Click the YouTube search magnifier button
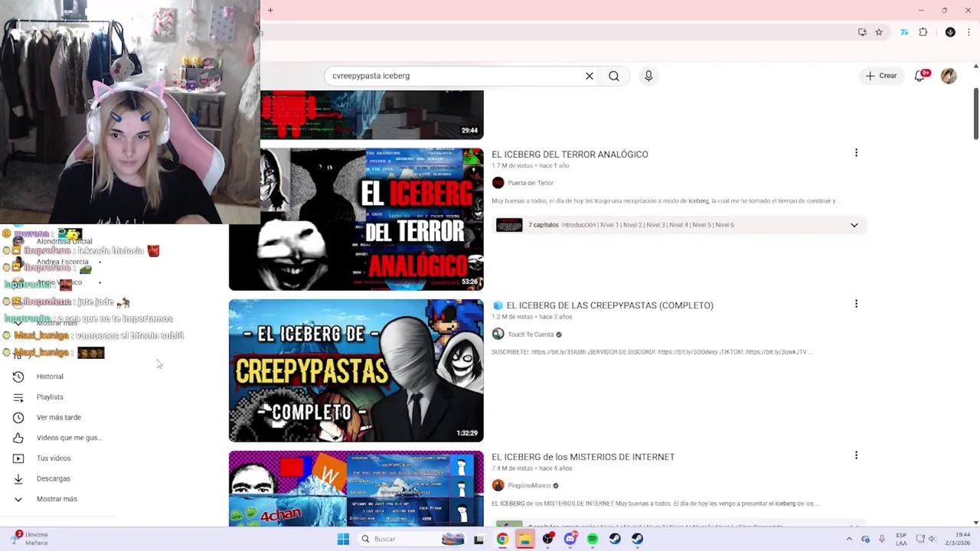Viewport: 980px width, 551px height. click(614, 76)
